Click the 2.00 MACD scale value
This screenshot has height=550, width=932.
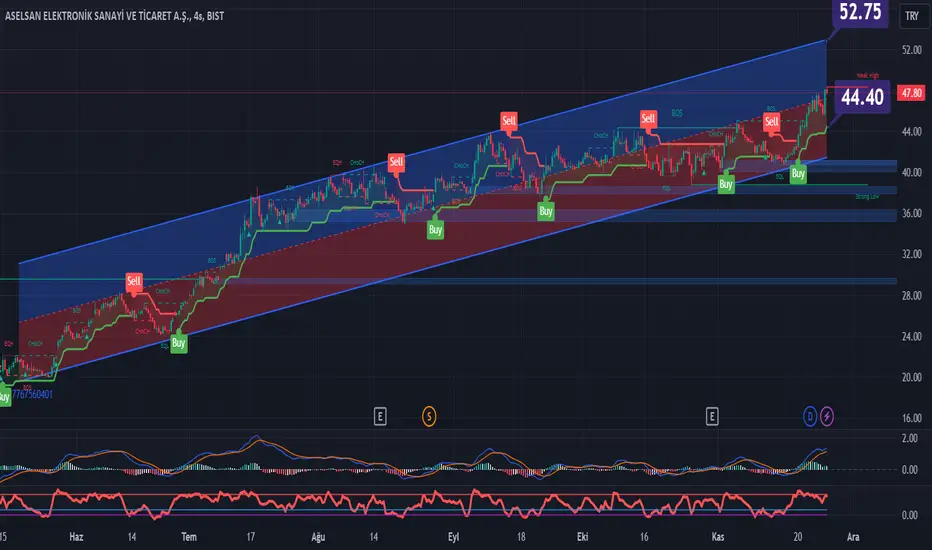[x=909, y=438]
